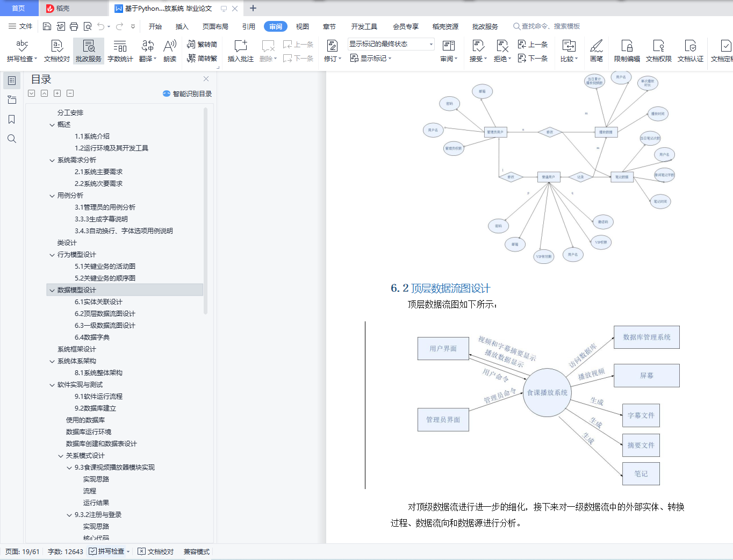Open the 比较 compare dropdown
733x560 pixels.
pos(569,51)
